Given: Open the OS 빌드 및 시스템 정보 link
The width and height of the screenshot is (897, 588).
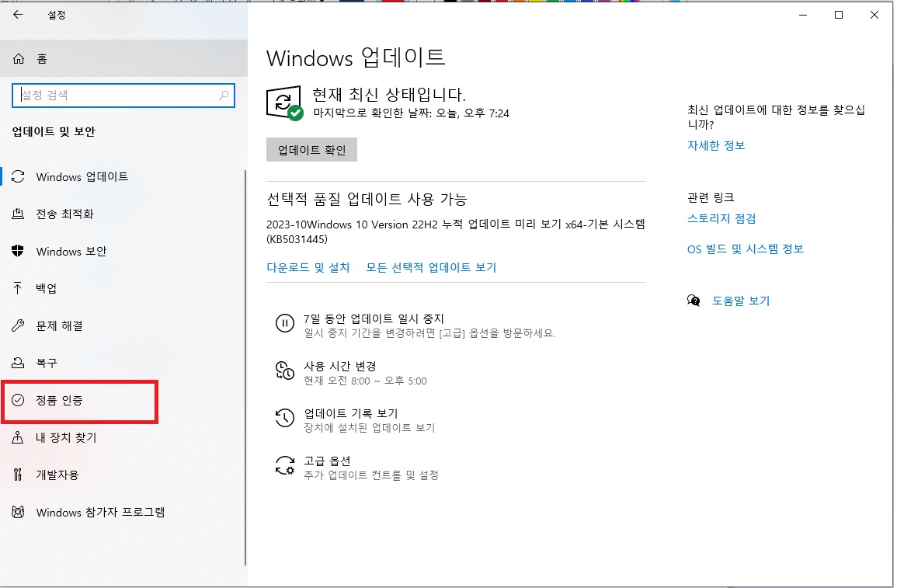Looking at the screenshot, I should (x=746, y=249).
